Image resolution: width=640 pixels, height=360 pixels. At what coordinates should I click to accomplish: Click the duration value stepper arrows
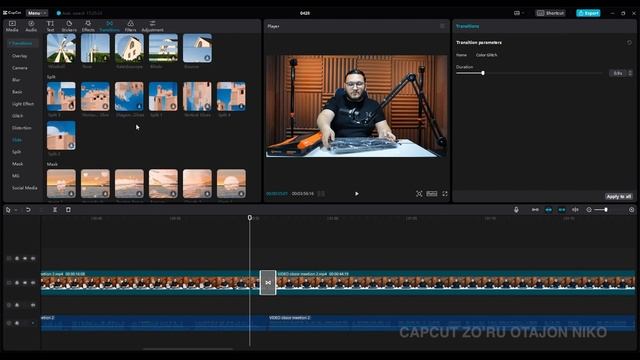coord(630,73)
